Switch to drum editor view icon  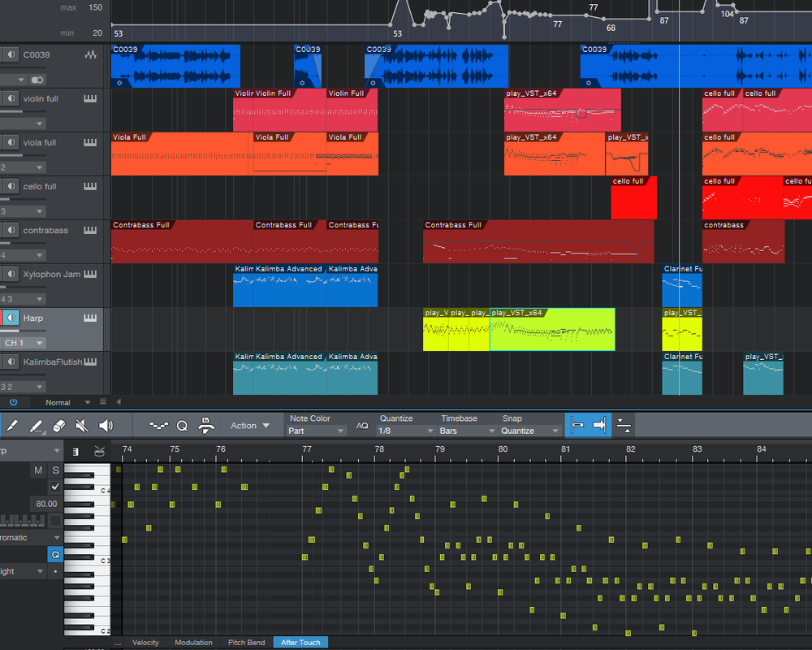99,451
